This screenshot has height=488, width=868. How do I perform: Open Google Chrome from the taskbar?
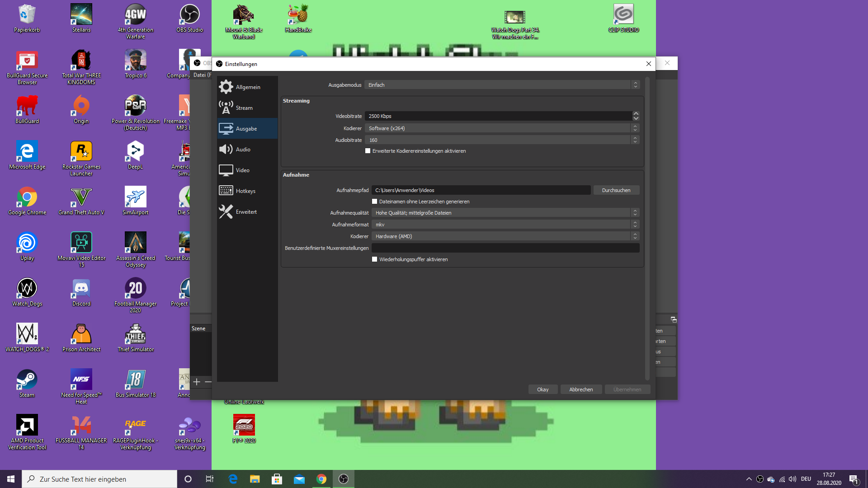(321, 479)
